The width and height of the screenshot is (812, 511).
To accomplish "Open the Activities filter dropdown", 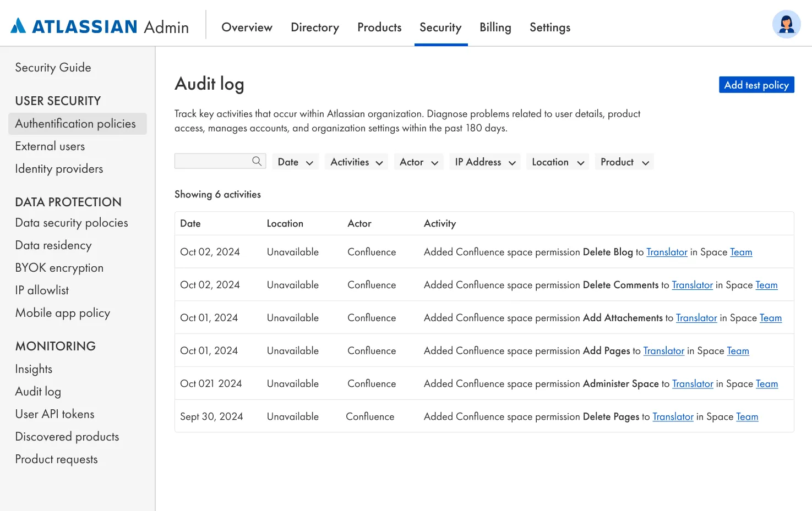I will pyautogui.click(x=356, y=162).
